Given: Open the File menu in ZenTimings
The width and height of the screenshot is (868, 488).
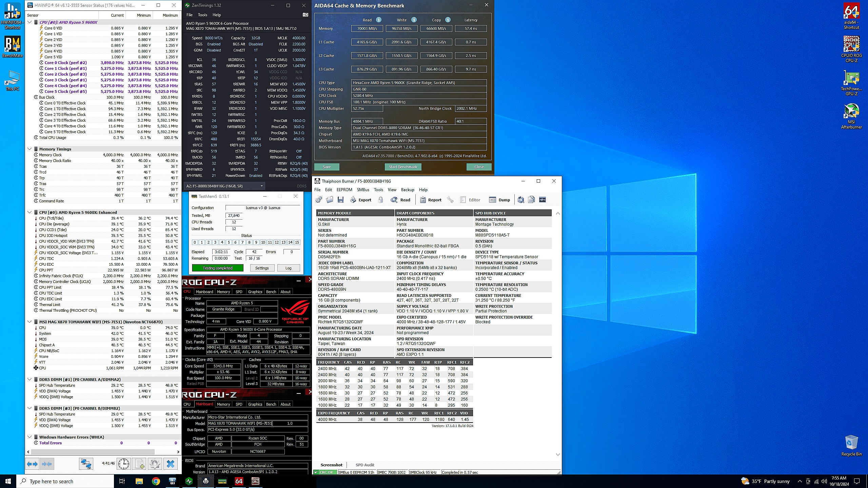Looking at the screenshot, I should coord(190,15).
